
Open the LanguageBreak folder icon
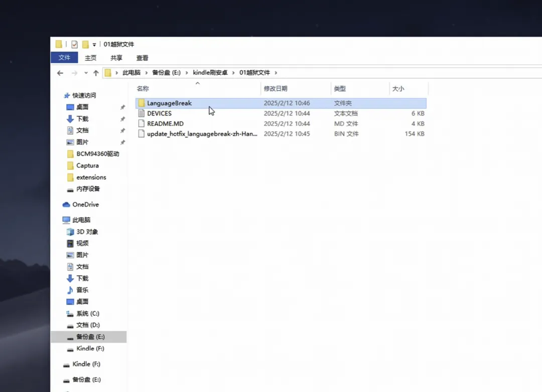tap(142, 103)
